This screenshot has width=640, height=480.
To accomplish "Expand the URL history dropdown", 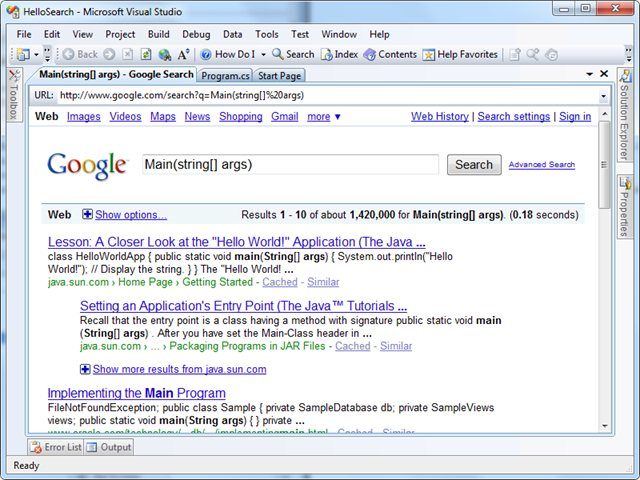I will tap(604, 96).
